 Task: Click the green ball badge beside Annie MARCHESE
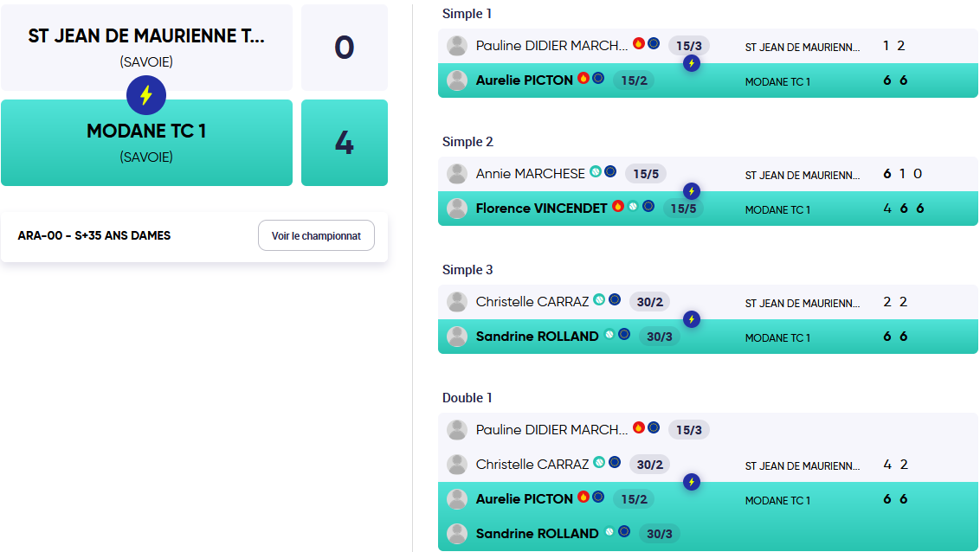596,171
